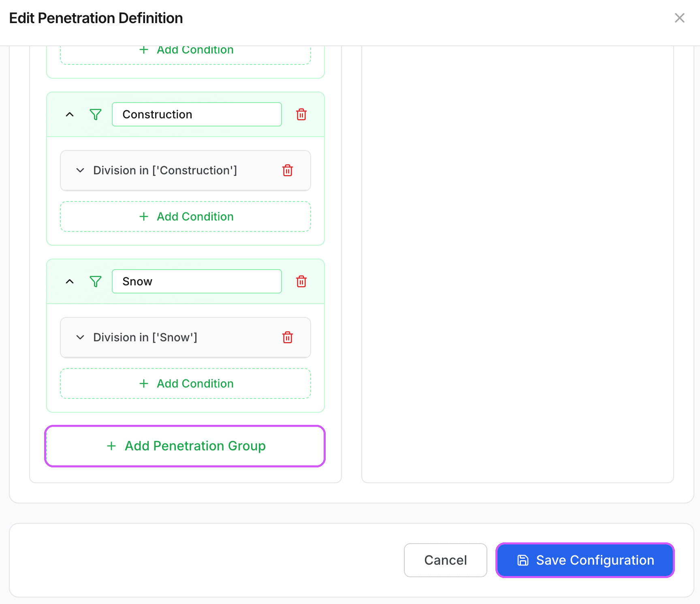Add a condition to the Snow group

(185, 383)
